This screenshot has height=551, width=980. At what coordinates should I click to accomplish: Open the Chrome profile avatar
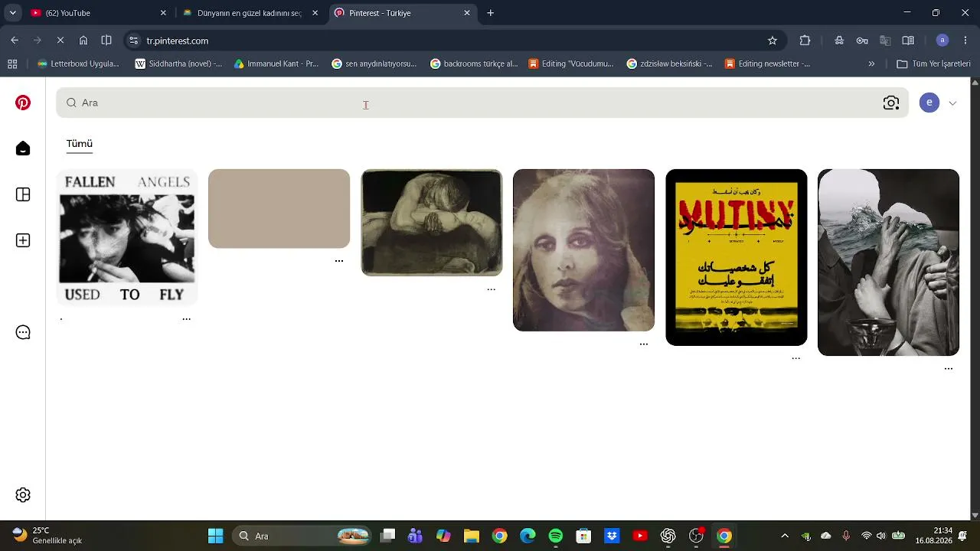(942, 41)
